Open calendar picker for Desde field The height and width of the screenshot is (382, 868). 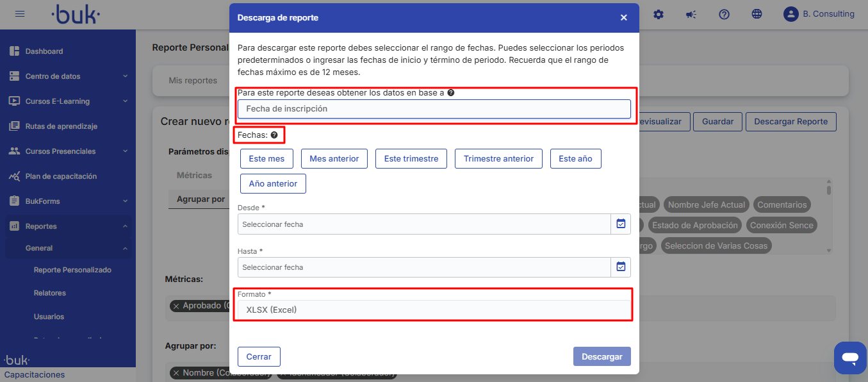coord(621,224)
